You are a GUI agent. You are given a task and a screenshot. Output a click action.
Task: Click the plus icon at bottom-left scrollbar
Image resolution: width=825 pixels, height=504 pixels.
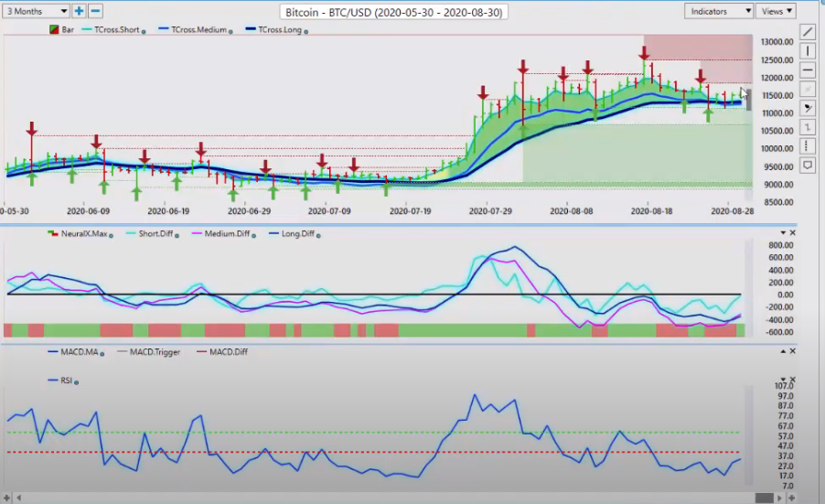click(6, 498)
